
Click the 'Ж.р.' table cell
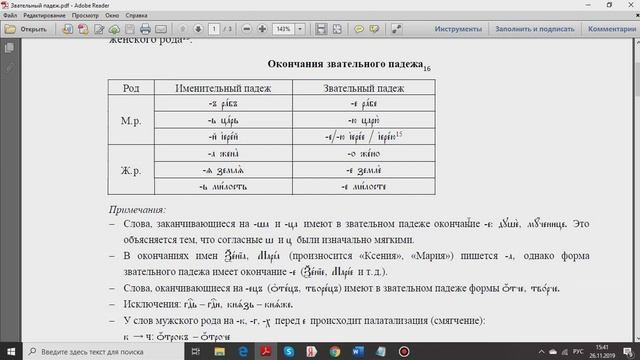(x=131, y=170)
